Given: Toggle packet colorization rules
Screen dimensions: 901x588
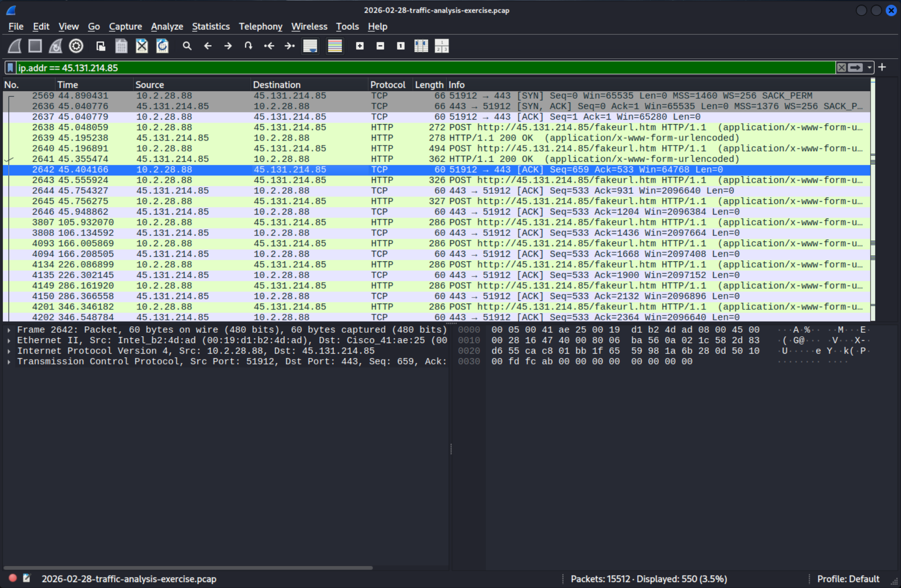Looking at the screenshot, I should (335, 46).
